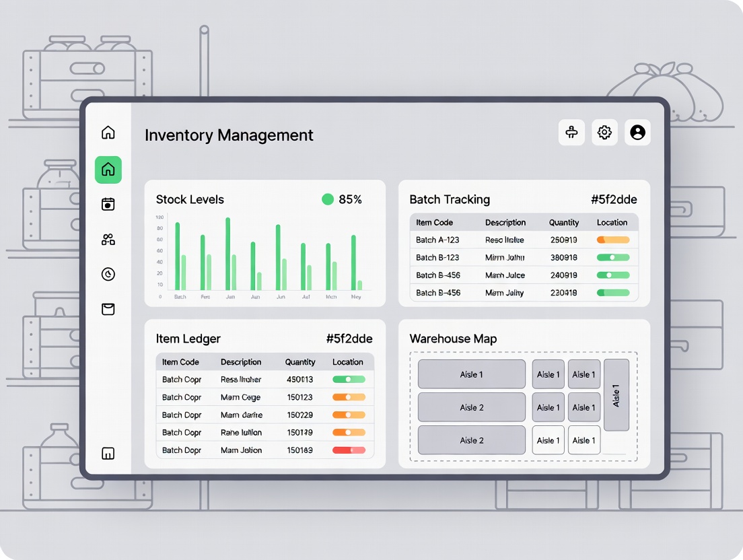Toggle the location switch for Batch B-123
Viewport: 743px width, 560px height.
[x=612, y=258]
